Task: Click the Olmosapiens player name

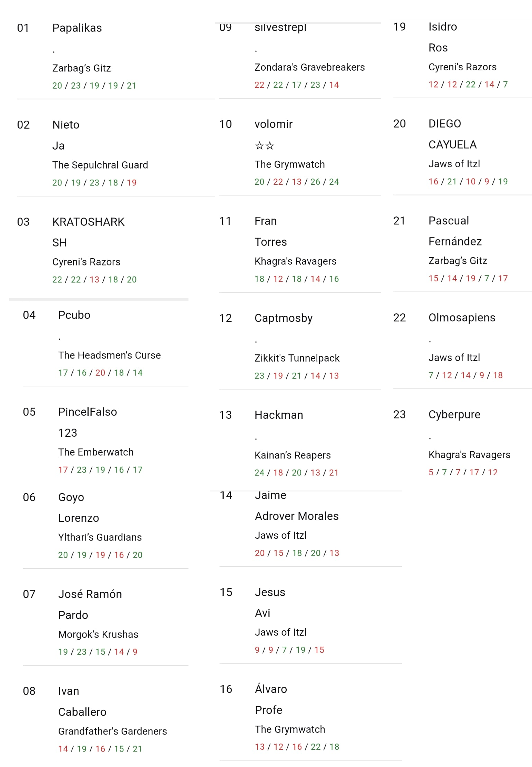Action: click(462, 318)
